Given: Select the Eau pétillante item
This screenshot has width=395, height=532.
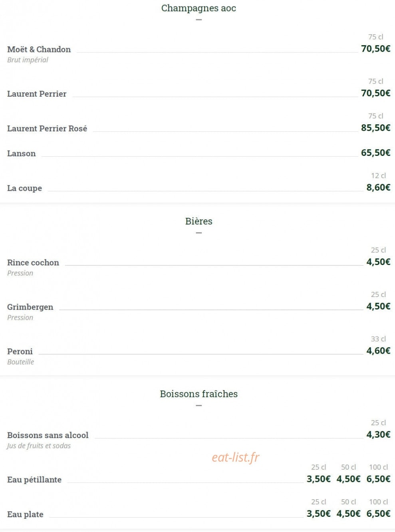Looking at the screenshot, I should coord(34,480).
